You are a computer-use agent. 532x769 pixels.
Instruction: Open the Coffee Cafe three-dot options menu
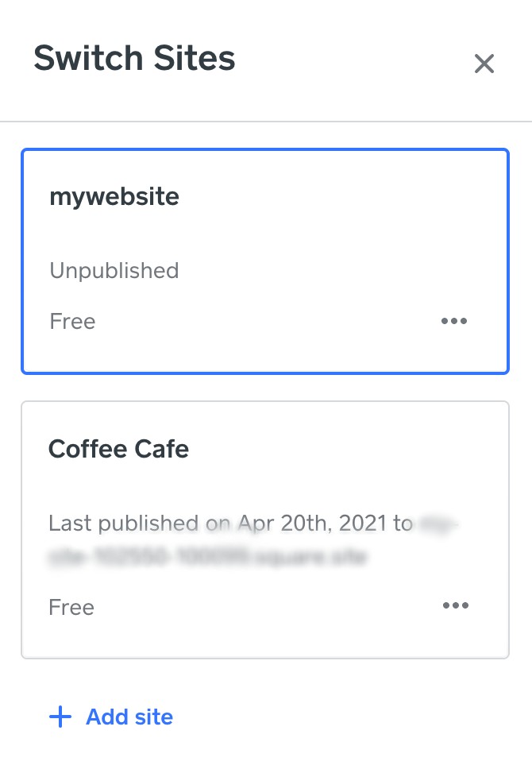pos(456,606)
